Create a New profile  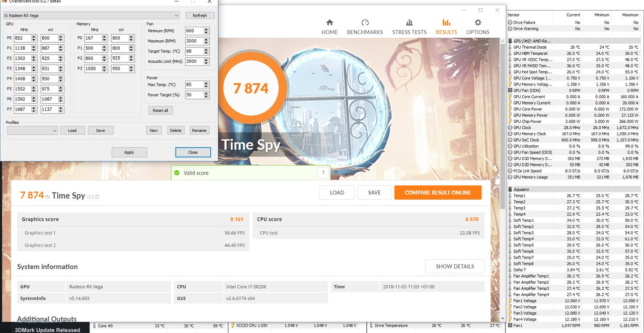tap(154, 130)
